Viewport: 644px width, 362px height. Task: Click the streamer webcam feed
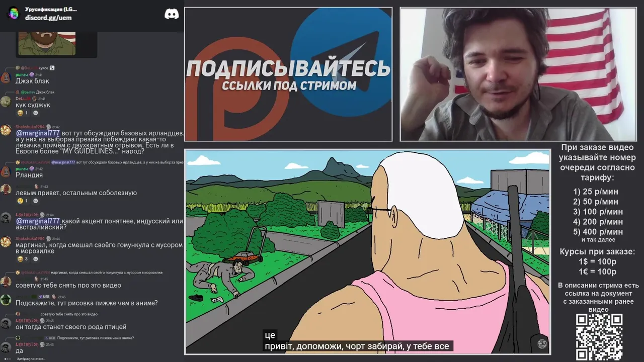coord(518,74)
